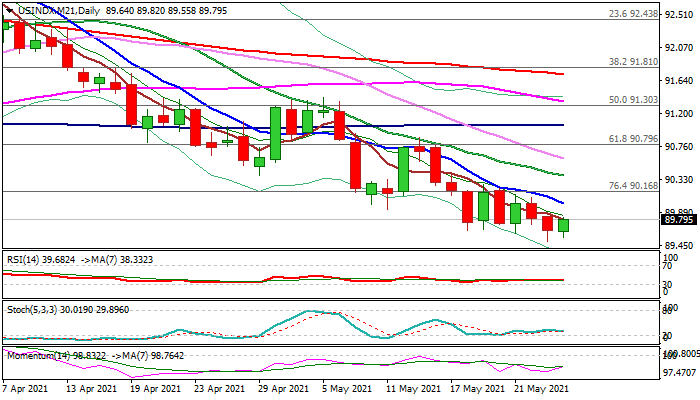Click the small triangle beside USINDX chart title
Screen dimensions: 700x400
click(x=6, y=9)
